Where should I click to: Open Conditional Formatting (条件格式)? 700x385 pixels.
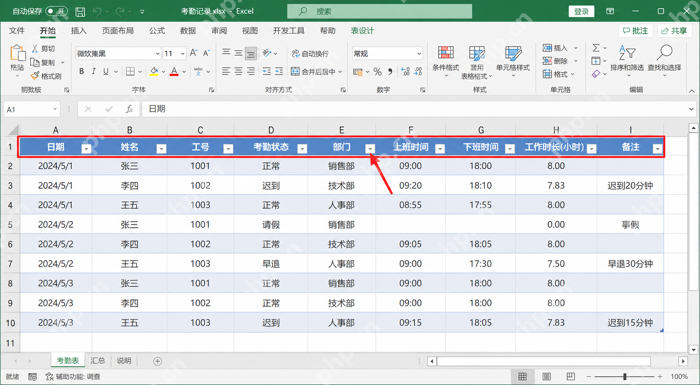coord(446,60)
